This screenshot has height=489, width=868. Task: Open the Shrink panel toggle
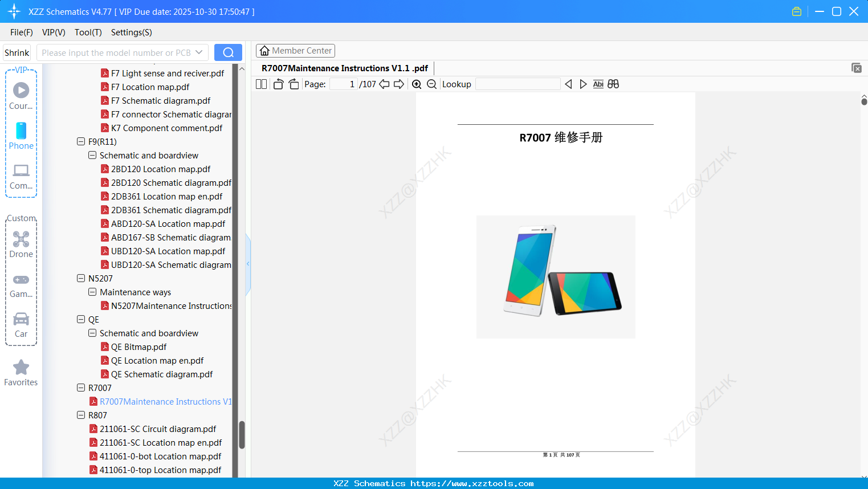point(16,52)
